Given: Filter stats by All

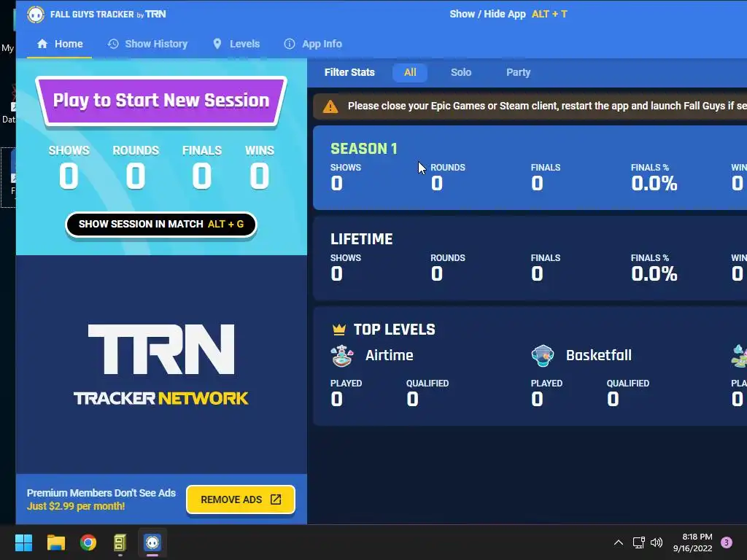Looking at the screenshot, I should [410, 72].
